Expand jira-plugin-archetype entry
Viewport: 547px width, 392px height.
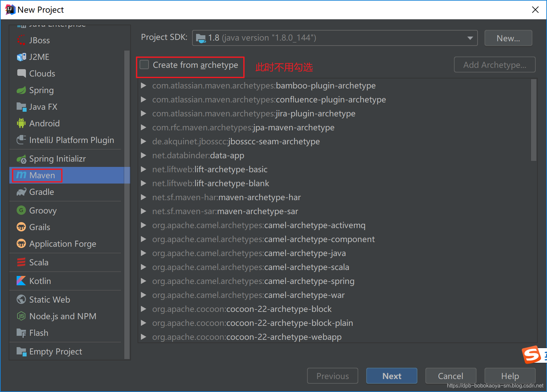coord(144,113)
